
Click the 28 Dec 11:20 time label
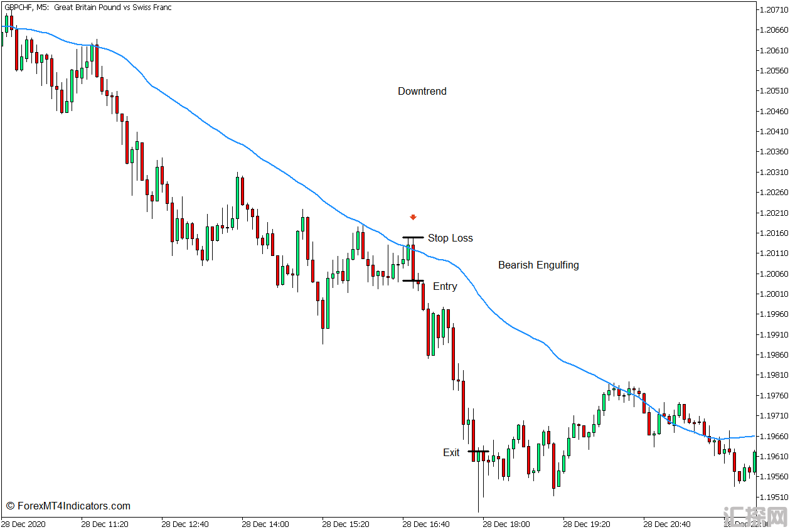click(105, 524)
